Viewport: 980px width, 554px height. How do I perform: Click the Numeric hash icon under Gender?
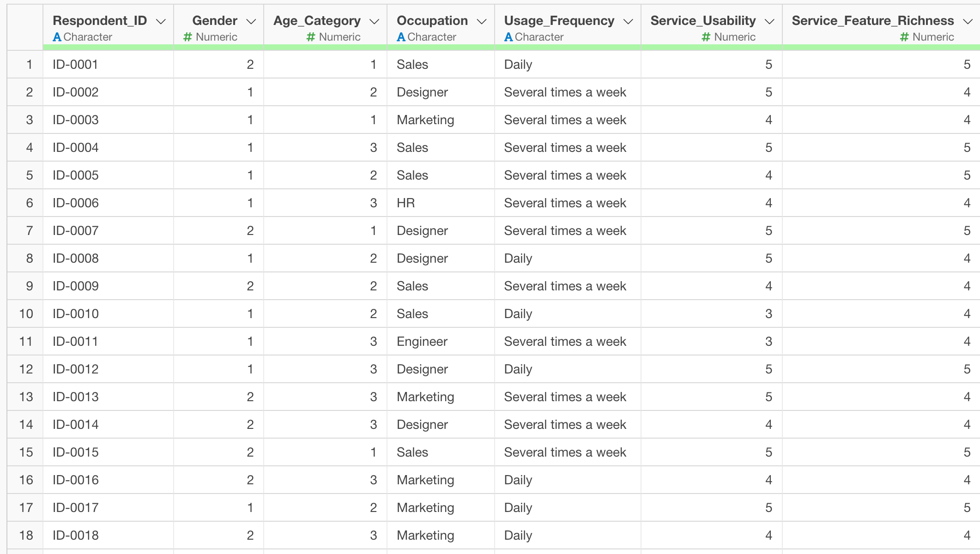[188, 37]
